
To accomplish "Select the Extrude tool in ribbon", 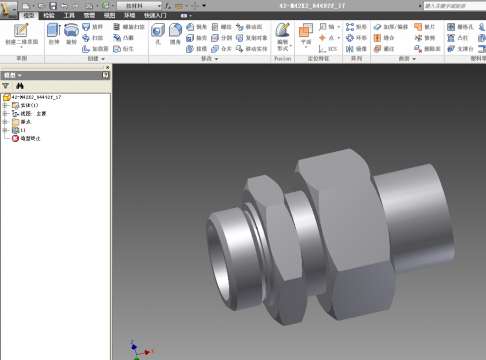I will pos(54,33).
